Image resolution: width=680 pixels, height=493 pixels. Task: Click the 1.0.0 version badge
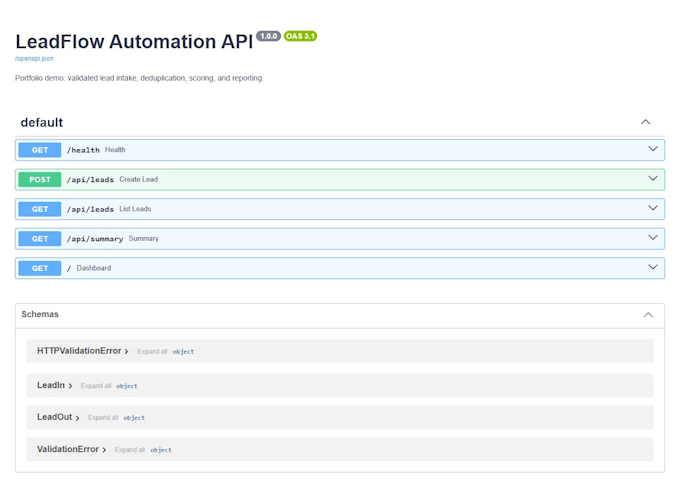click(268, 36)
